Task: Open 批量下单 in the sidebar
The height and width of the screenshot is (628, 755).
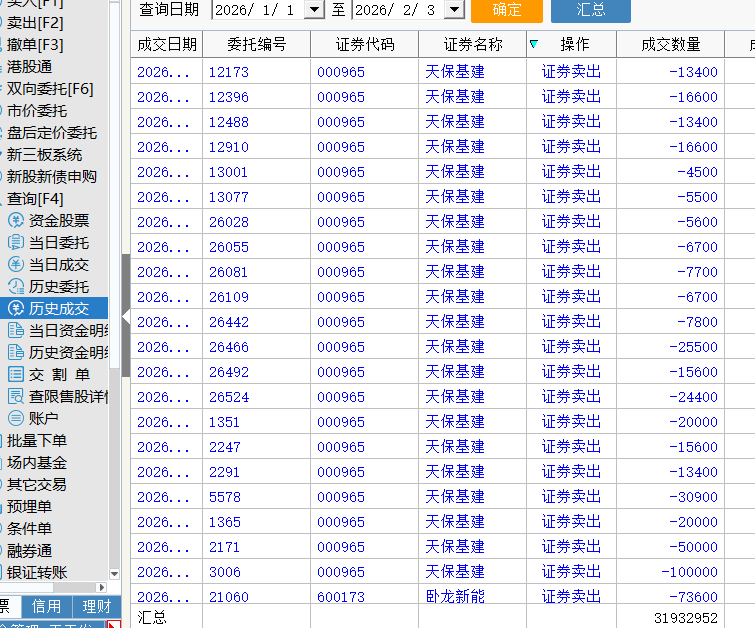Action: pyautogui.click(x=37, y=440)
